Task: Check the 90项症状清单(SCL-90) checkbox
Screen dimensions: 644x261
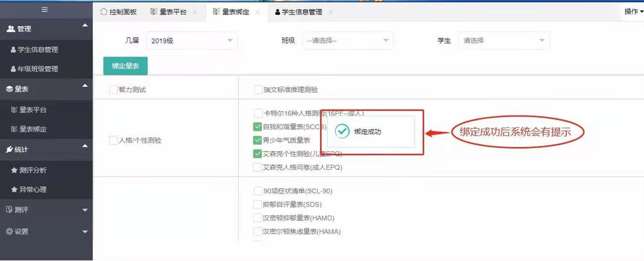Action: tap(258, 191)
